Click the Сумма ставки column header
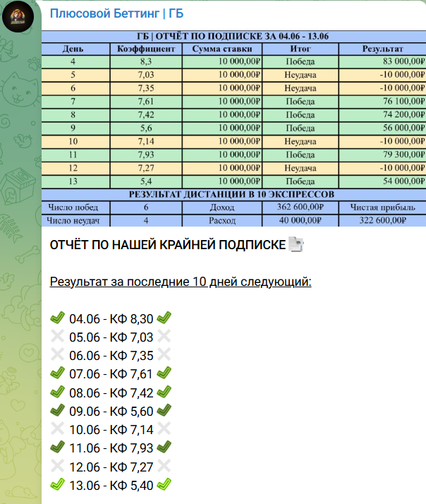The width and height of the screenshot is (426, 504). (x=222, y=49)
